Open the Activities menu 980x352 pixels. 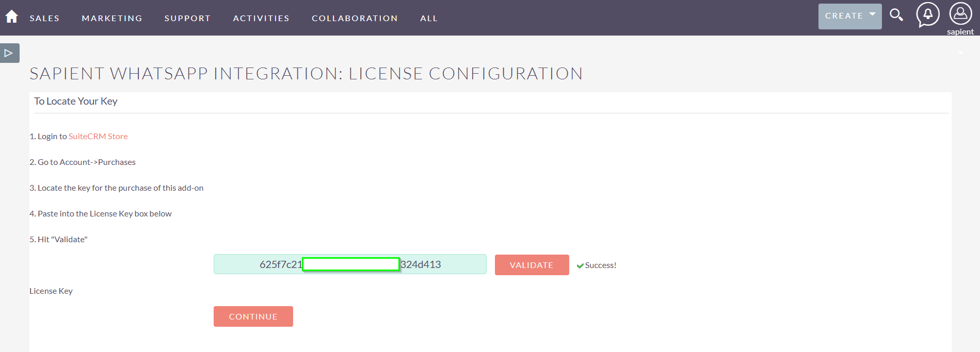pos(261,18)
